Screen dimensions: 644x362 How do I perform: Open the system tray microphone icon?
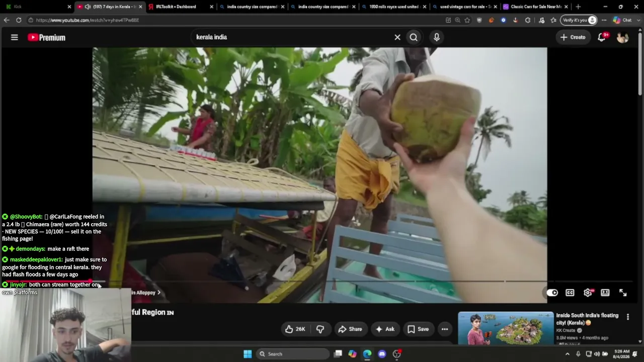tap(578, 354)
